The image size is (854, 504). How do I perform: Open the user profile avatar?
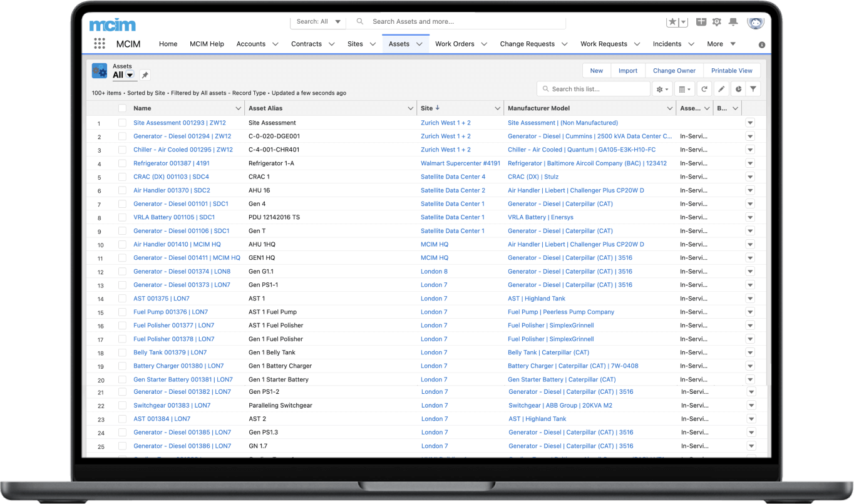coord(756,22)
